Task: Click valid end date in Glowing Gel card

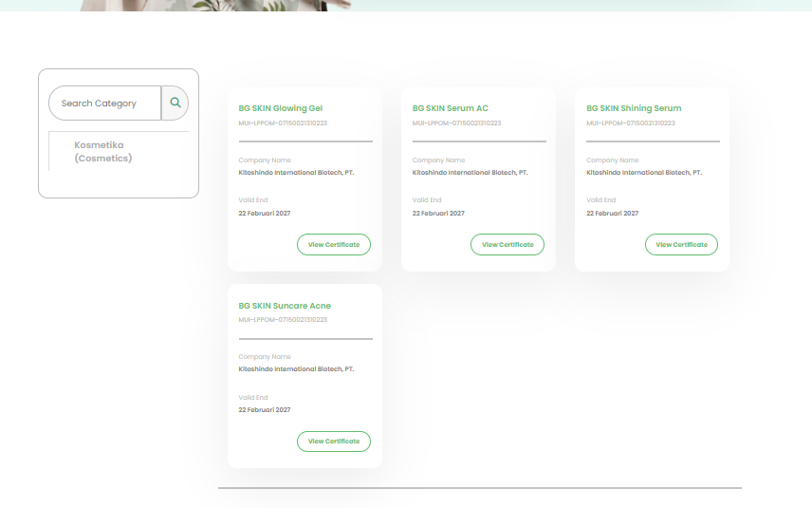Action: (x=264, y=213)
